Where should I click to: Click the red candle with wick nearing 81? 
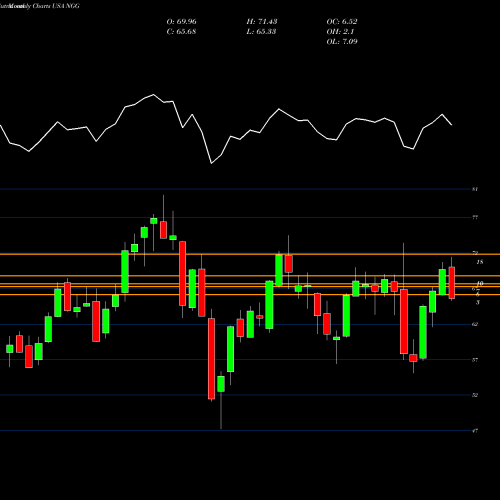click(x=163, y=230)
